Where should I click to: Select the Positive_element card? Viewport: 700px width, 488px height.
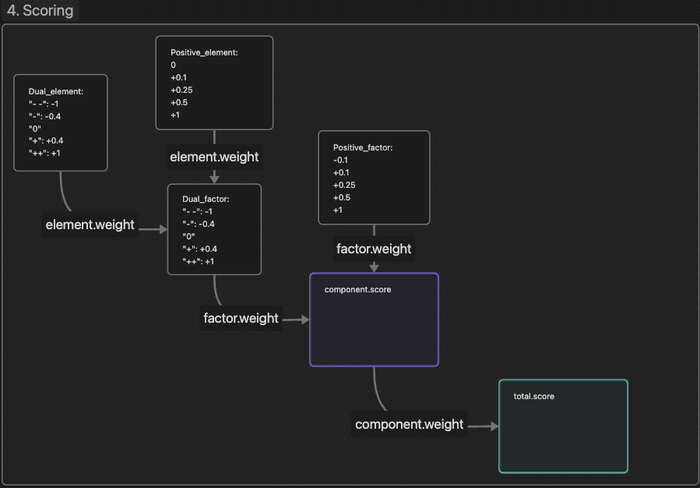[x=214, y=83]
